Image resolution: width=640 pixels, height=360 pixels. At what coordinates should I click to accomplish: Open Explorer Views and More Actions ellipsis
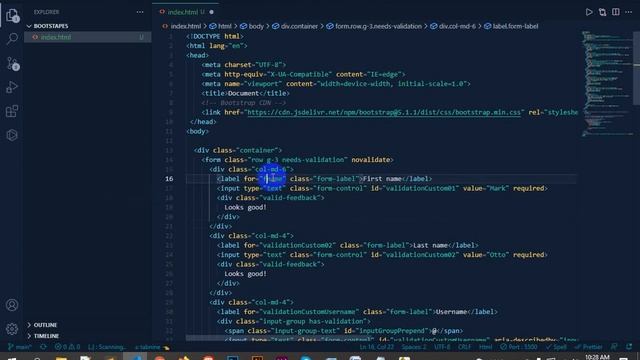pyautogui.click(x=140, y=12)
